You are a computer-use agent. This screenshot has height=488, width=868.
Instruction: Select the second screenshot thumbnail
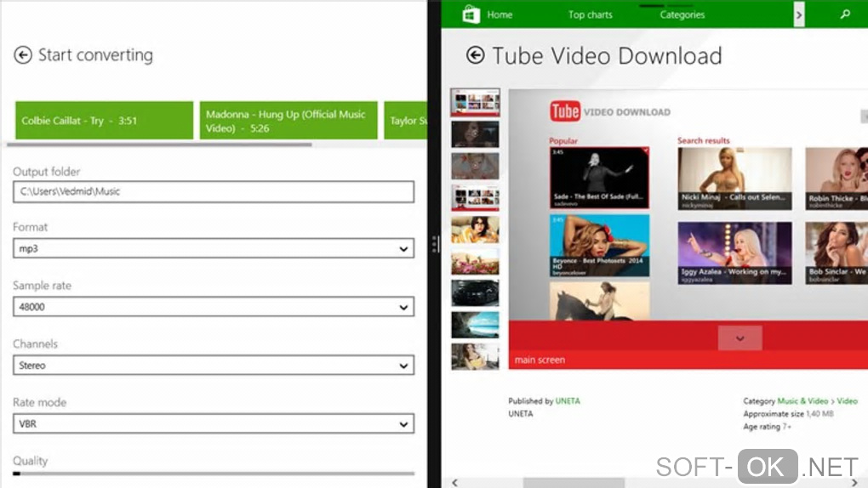pos(475,134)
